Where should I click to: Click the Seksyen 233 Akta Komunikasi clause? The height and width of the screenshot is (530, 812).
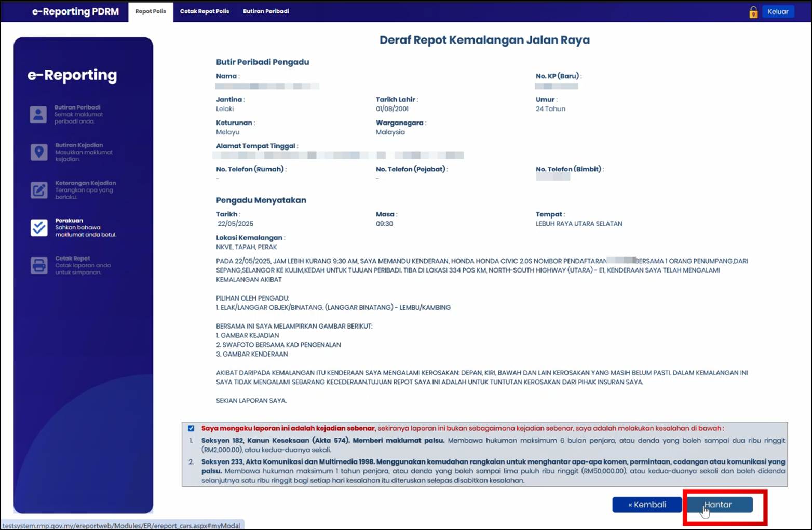[x=493, y=471]
